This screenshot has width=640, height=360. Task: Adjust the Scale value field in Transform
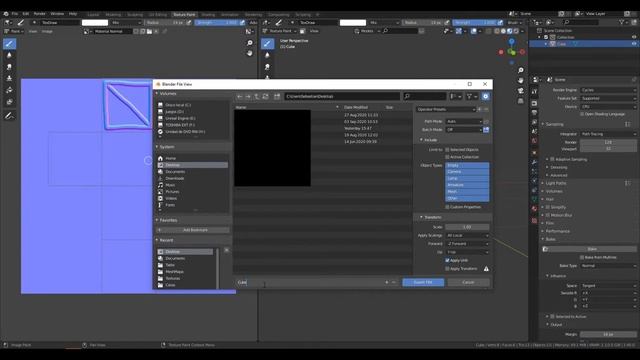(467, 227)
